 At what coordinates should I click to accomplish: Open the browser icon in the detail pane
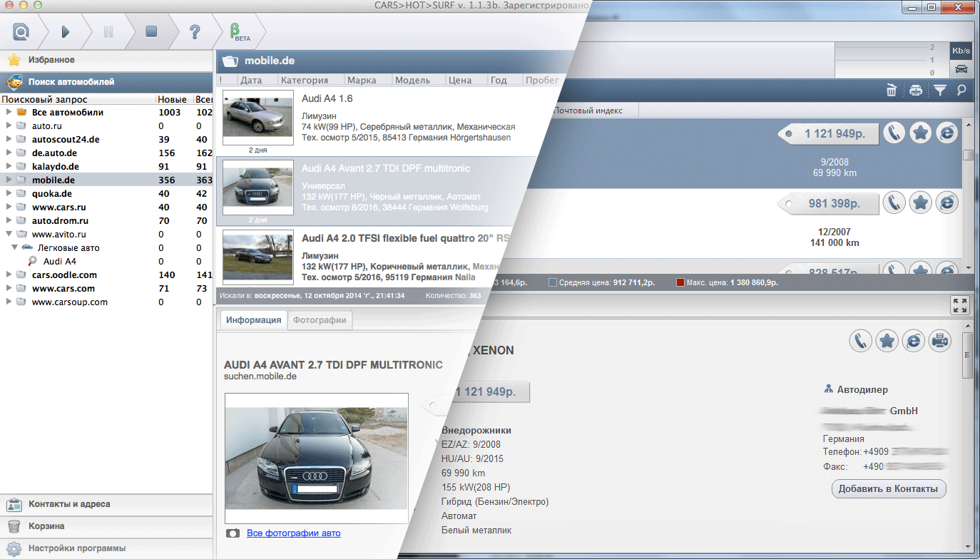[914, 341]
